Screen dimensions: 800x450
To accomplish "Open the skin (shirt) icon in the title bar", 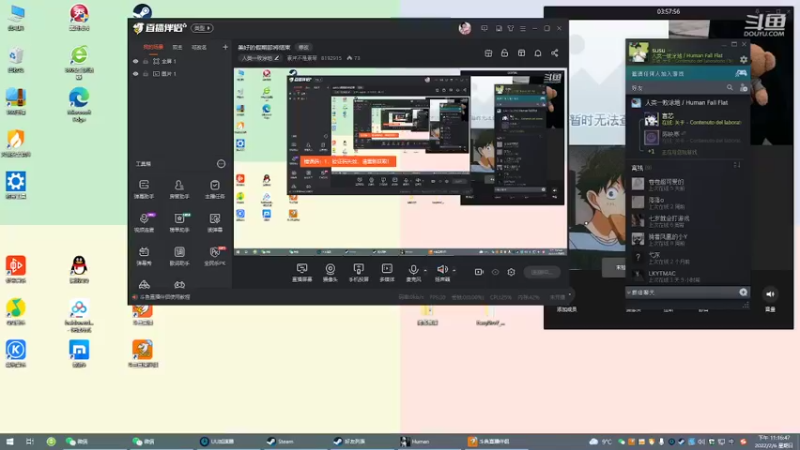I will tap(511, 29).
